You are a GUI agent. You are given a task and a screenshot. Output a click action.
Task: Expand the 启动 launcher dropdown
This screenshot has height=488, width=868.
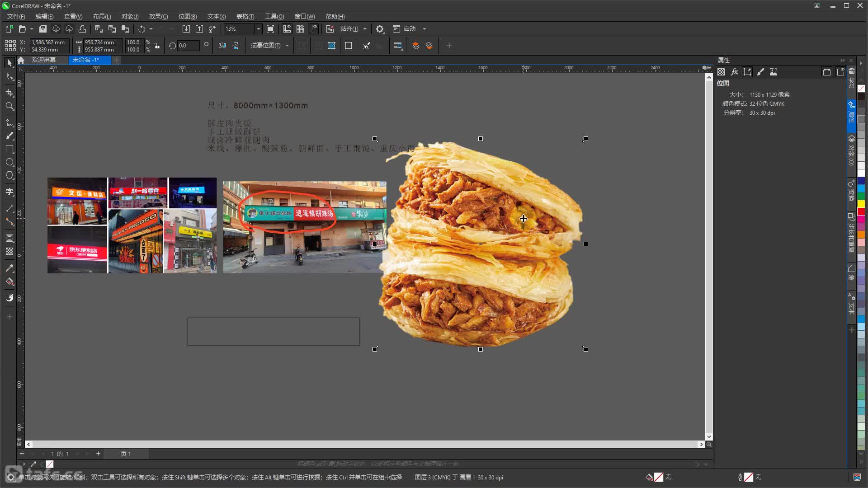click(x=424, y=29)
